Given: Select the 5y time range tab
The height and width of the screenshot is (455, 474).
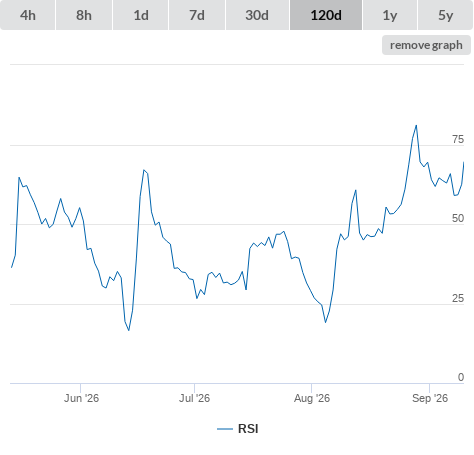Looking at the screenshot, I should click(x=445, y=15).
